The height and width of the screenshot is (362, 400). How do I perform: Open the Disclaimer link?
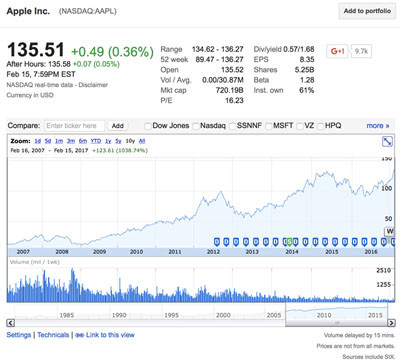pos(93,85)
